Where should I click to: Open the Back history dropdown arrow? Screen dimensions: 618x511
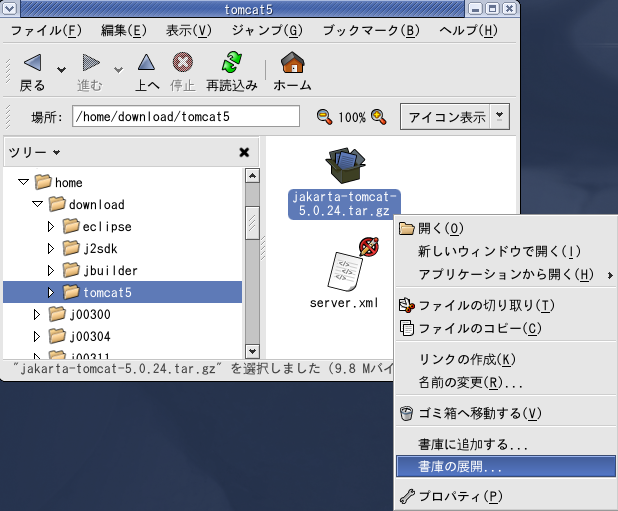pyautogui.click(x=61, y=70)
